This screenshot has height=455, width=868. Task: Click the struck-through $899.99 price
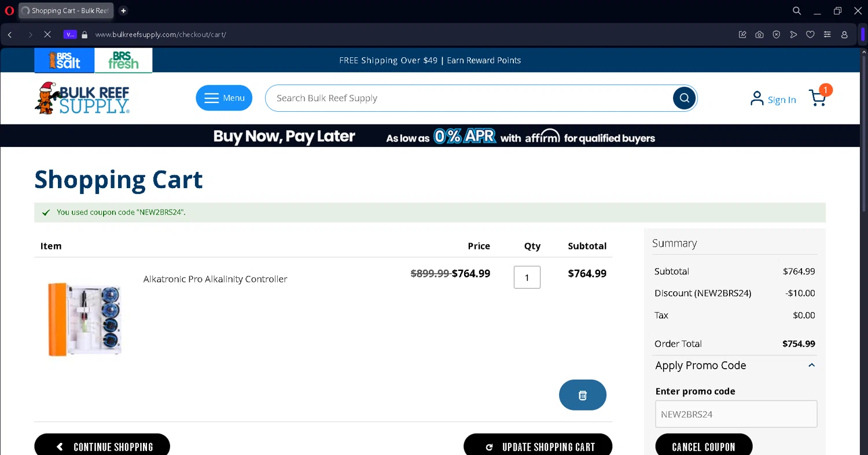(430, 274)
